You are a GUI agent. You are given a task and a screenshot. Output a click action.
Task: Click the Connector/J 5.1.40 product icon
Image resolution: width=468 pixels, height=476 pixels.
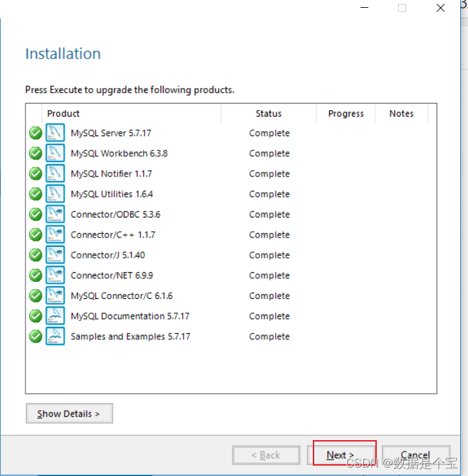[55, 255]
